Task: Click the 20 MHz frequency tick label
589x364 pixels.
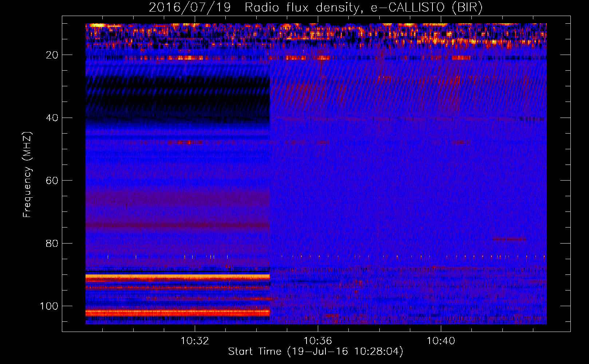Action: [52, 55]
